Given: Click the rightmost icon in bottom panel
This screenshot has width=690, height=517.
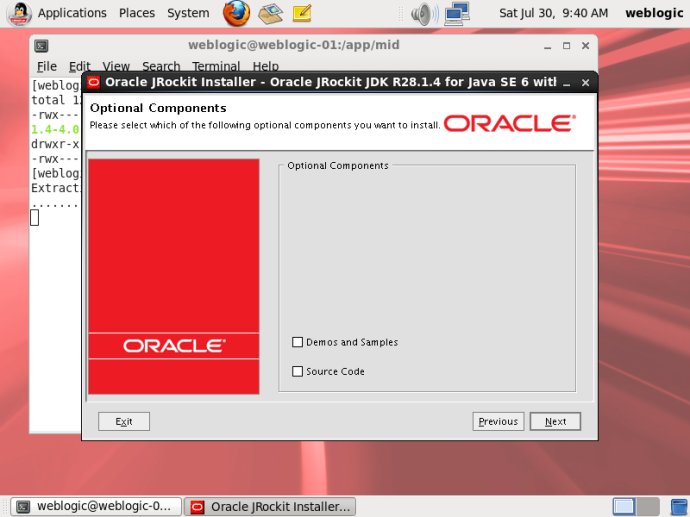Looking at the screenshot, I should [x=679, y=507].
